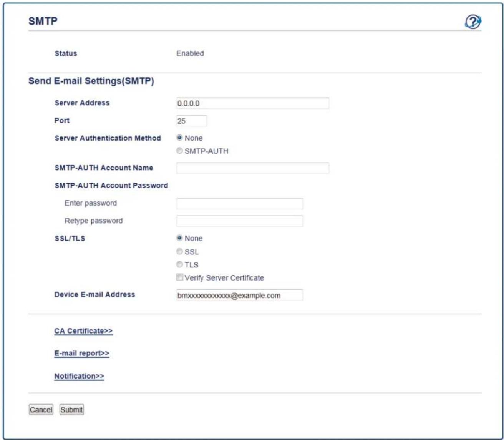This screenshot has width=504, height=440.
Task: Click the Retype password label
Action: coord(94,221)
